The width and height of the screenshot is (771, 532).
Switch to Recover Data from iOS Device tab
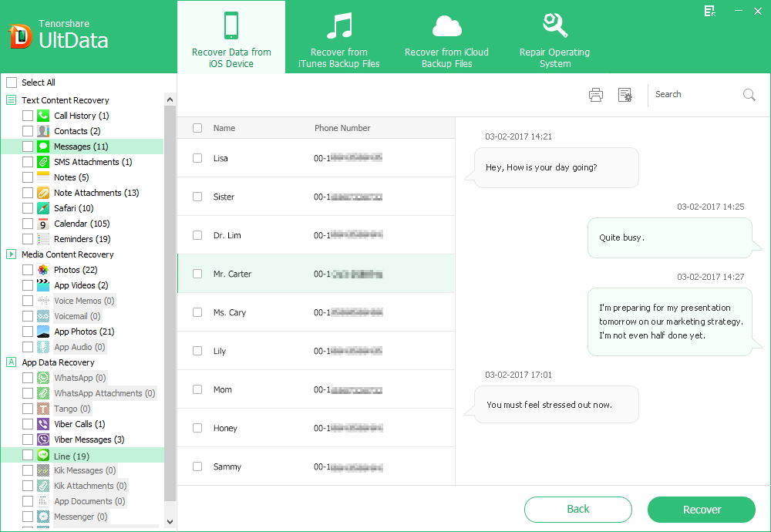click(x=231, y=37)
